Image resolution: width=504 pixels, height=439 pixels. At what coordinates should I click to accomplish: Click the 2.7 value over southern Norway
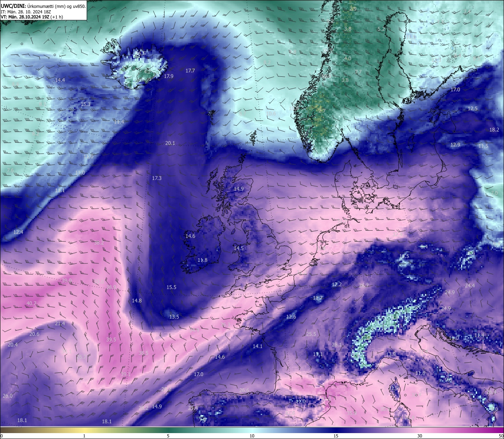click(x=322, y=111)
